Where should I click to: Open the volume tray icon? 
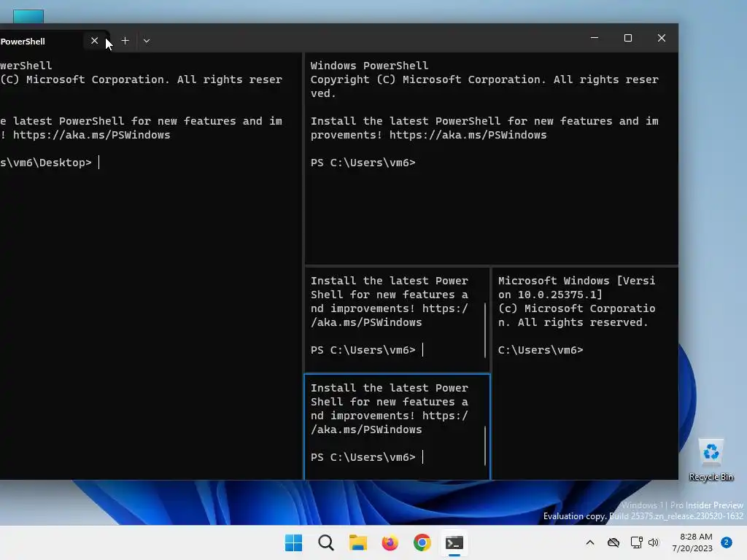654,542
